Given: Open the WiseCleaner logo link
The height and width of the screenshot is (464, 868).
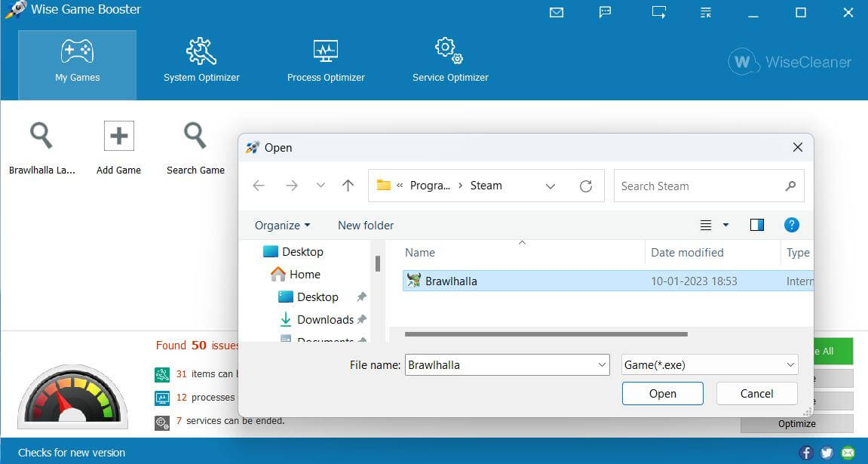Looking at the screenshot, I should click(x=790, y=61).
